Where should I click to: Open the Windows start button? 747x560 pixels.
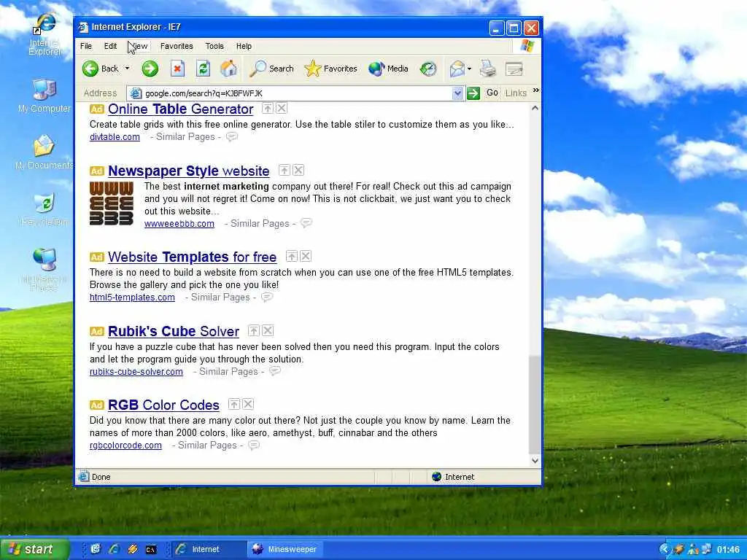coord(34,549)
